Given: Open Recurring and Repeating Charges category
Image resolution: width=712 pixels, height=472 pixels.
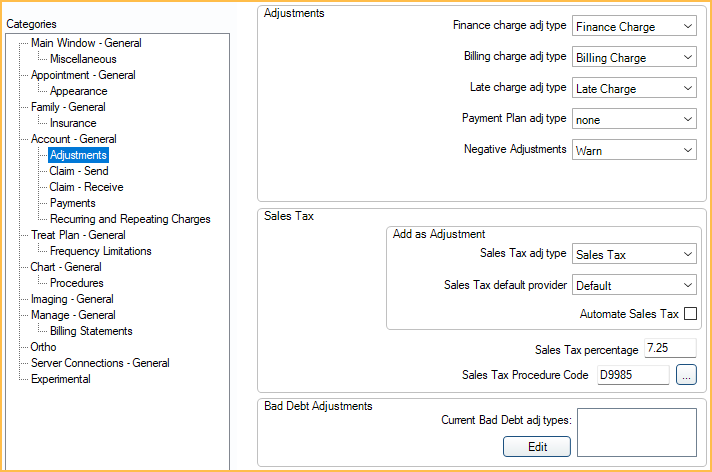Looking at the screenshot, I should 130,219.
